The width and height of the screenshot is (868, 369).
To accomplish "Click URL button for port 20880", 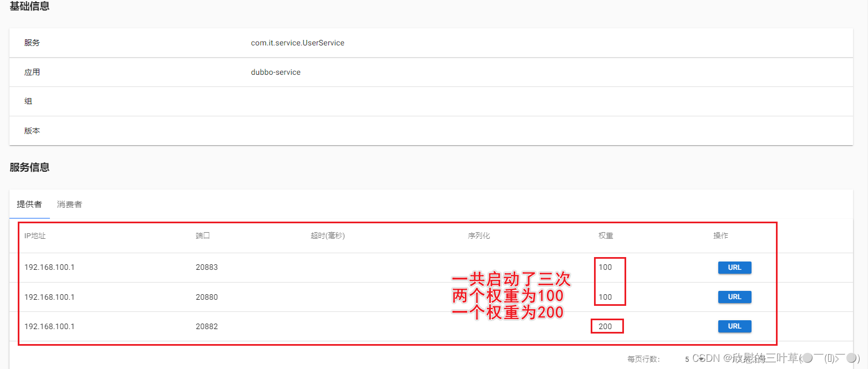I will tap(734, 297).
